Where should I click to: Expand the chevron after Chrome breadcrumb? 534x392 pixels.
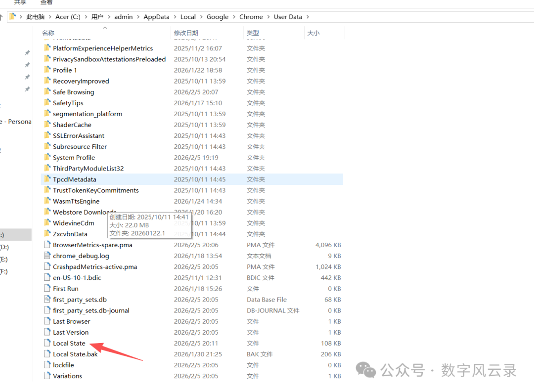pyautogui.click(x=268, y=17)
